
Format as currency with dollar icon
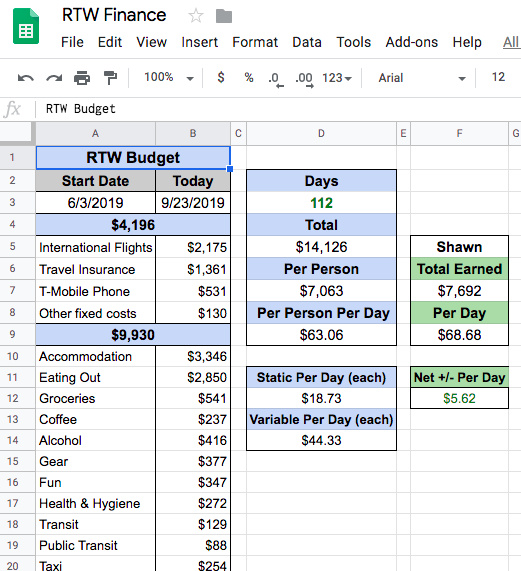point(221,78)
